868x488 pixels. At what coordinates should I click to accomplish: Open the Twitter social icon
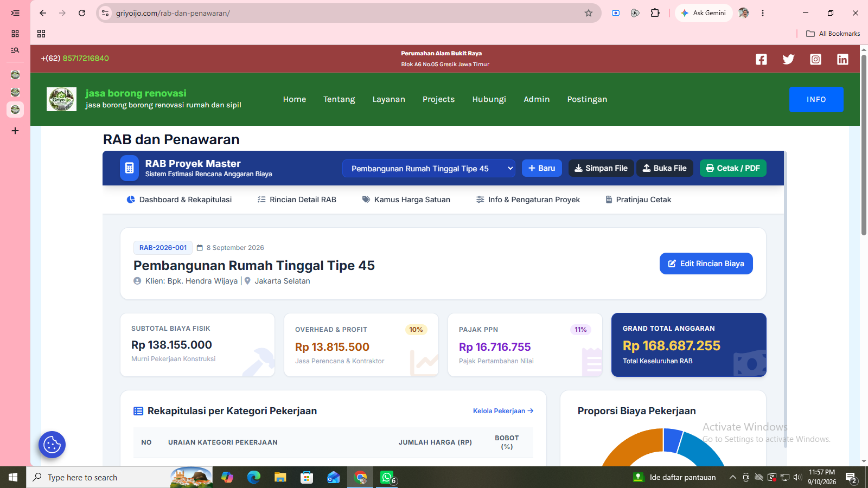coord(788,59)
